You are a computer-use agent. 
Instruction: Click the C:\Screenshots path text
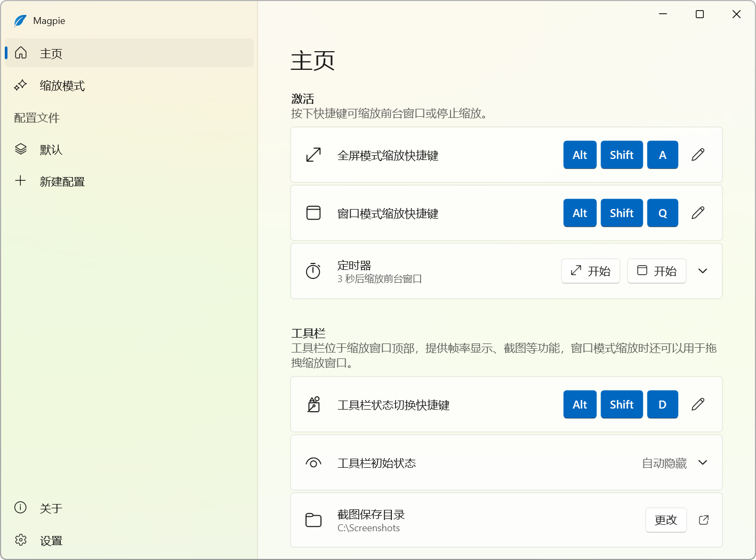coord(368,528)
